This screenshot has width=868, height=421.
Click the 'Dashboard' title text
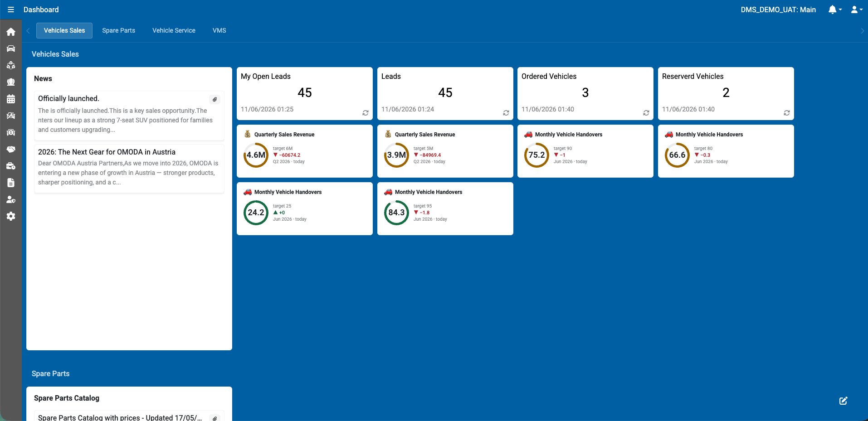pos(41,10)
